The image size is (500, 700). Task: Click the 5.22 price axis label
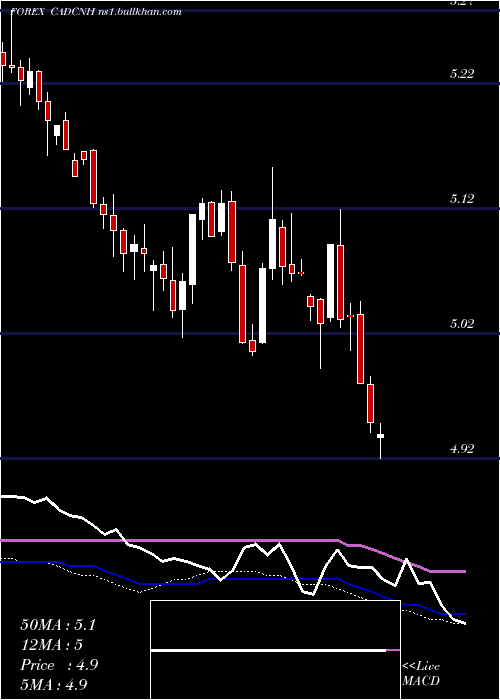pos(462,74)
